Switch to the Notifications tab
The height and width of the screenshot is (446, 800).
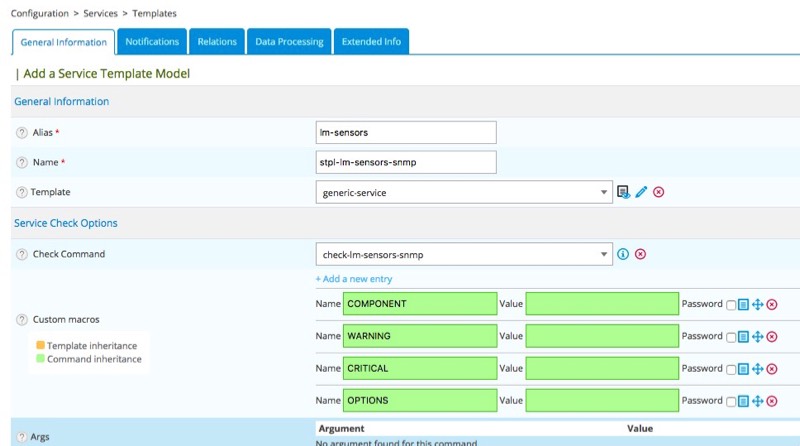point(152,42)
